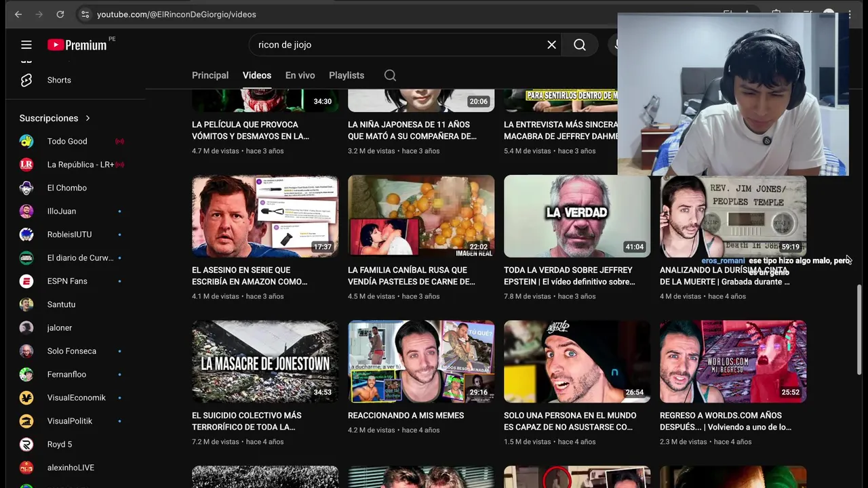Open La Masacre de Jonestown thumbnail
The image size is (868, 488).
[x=265, y=362]
